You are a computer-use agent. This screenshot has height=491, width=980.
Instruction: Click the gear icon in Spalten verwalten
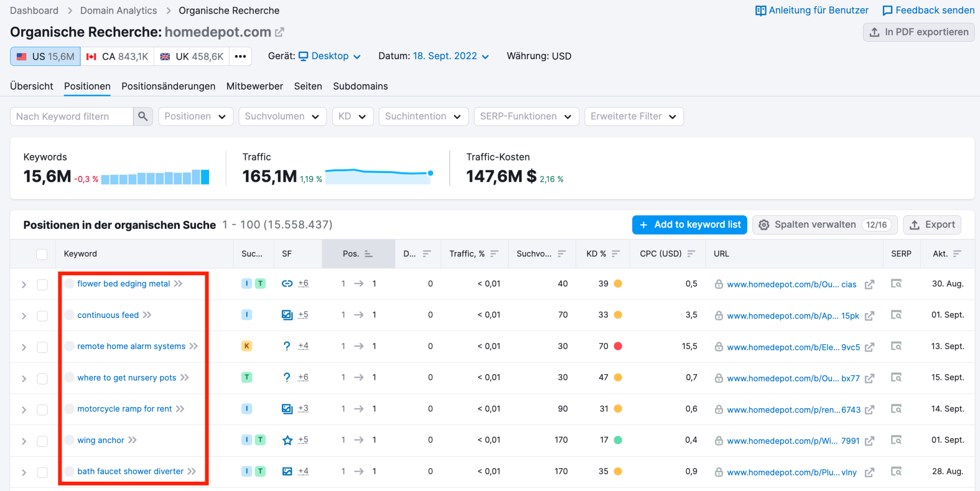(764, 224)
